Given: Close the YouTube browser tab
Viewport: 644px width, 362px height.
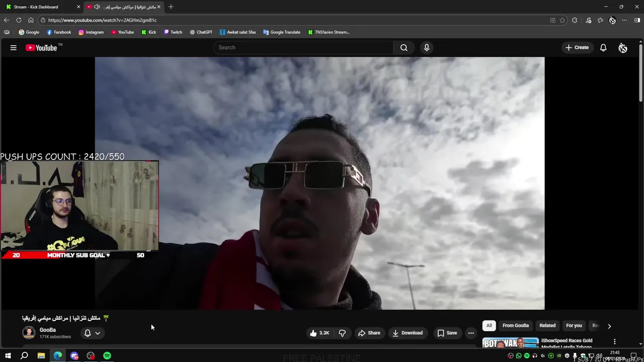Looking at the screenshot, I should point(159,7).
